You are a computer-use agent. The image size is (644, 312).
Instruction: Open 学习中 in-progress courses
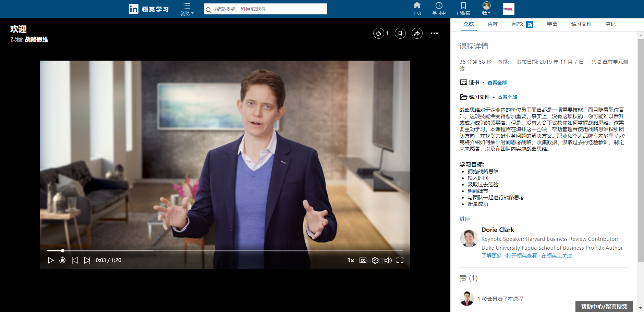coord(439,9)
